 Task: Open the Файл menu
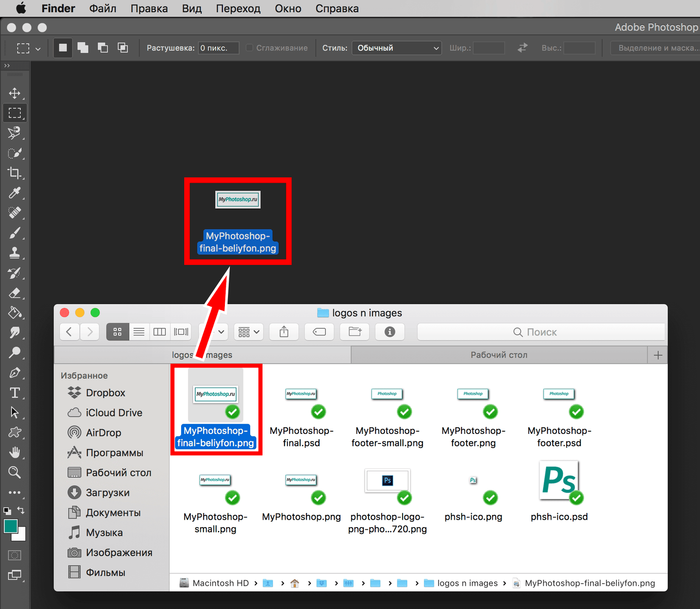coord(102,8)
